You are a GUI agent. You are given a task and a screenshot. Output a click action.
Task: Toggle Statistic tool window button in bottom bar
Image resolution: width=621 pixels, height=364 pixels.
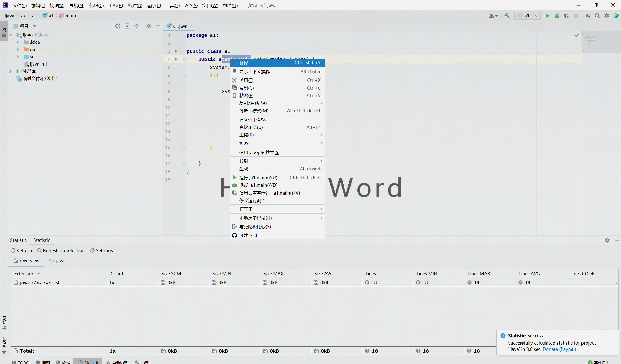[x=88, y=362]
